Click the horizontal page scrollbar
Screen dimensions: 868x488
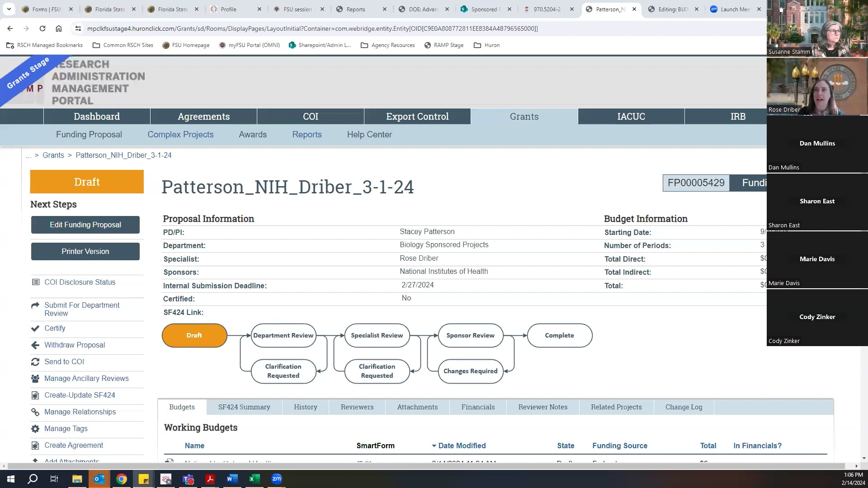tap(425, 466)
